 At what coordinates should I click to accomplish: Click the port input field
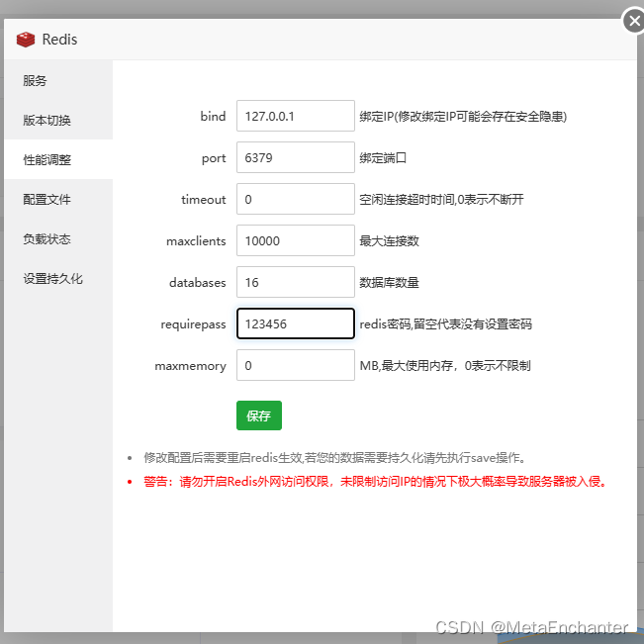click(296, 157)
